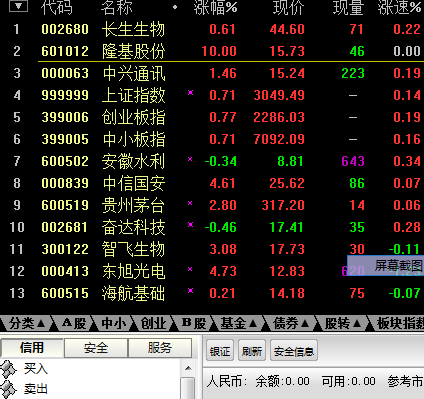Click the 可用:0.00 available text
Screen dimensions: 424x399
[349, 381]
